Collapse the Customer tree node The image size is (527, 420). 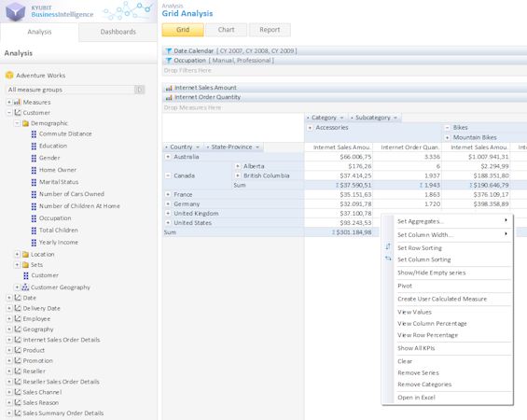pos(9,113)
